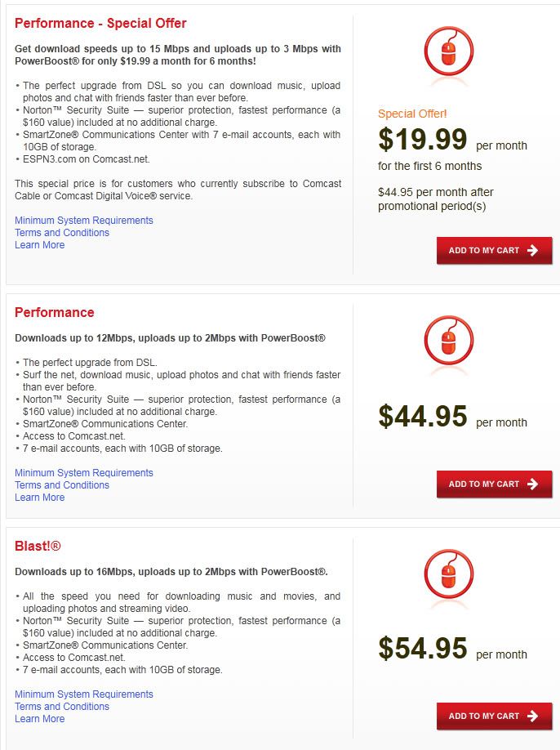This screenshot has width=560, height=750.
Task: Click the "Performance - Special Offer" heading
Action: point(100,24)
